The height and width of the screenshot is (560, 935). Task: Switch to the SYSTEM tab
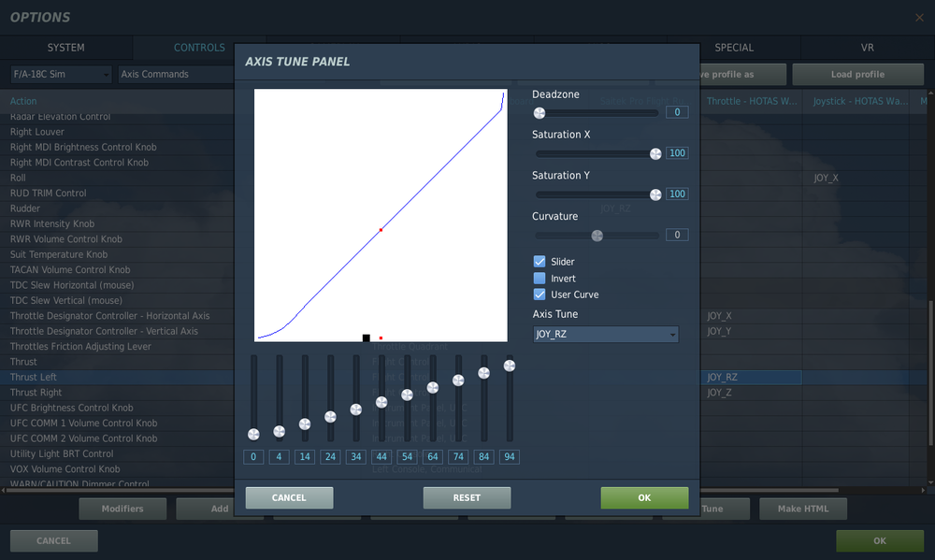pos(66,48)
